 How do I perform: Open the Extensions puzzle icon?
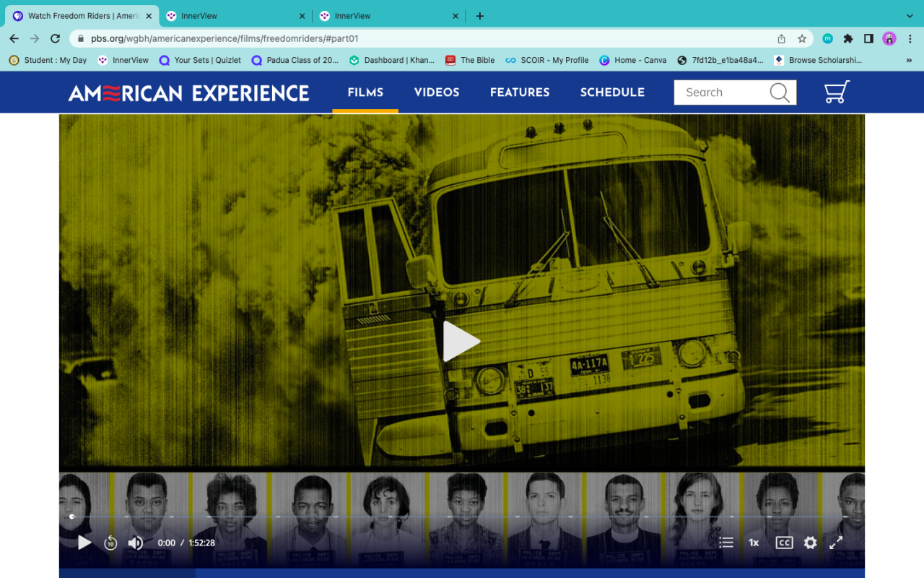(x=848, y=38)
